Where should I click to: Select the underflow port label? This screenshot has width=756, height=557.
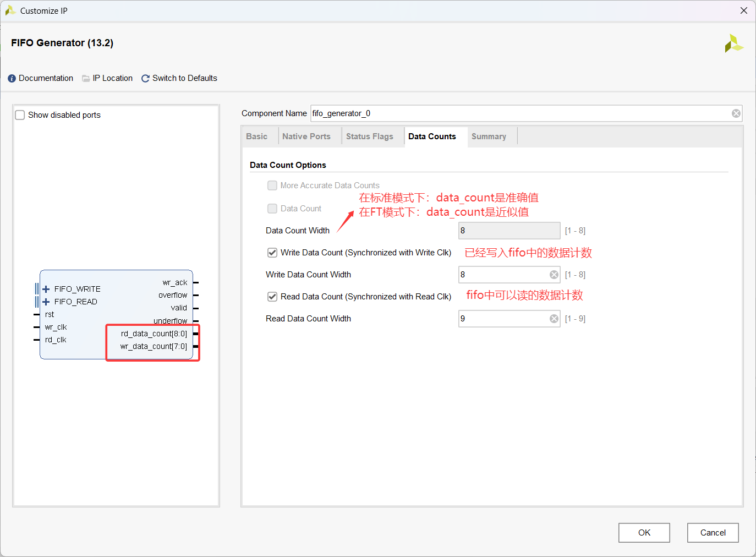click(x=171, y=320)
